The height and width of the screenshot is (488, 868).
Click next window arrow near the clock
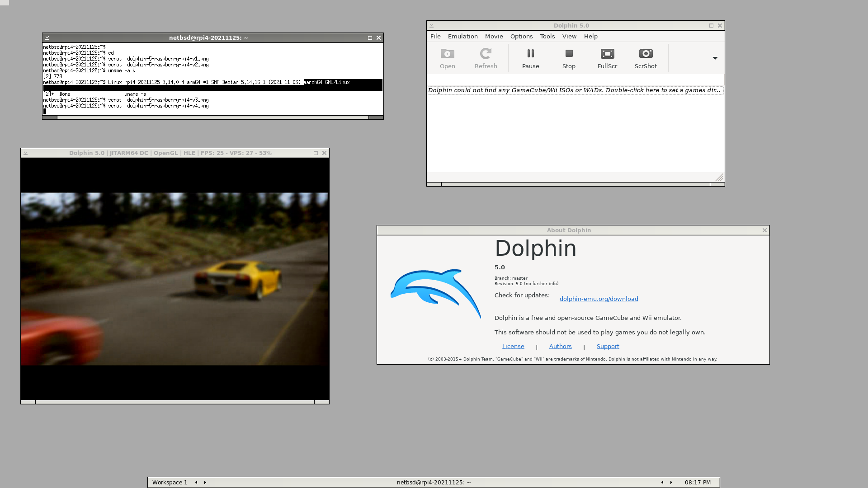[x=671, y=482]
